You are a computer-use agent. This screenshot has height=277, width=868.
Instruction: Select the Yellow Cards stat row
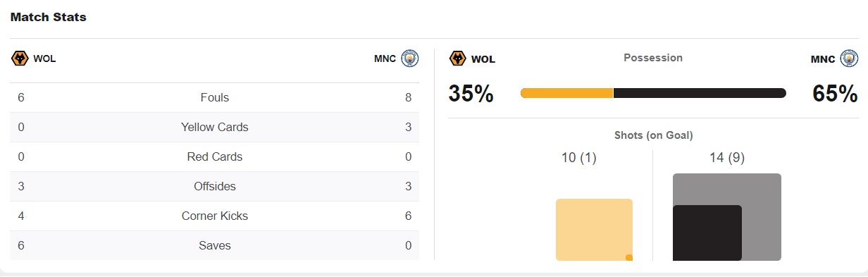pos(215,128)
